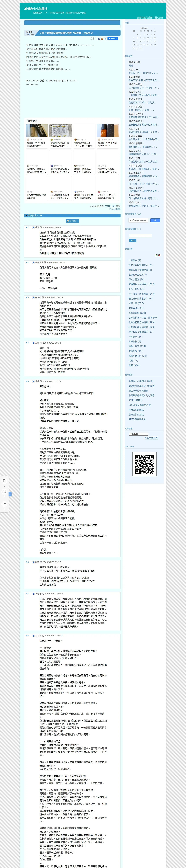
Task: Open link RTV改革宗電視台
Action: (137, 420)
